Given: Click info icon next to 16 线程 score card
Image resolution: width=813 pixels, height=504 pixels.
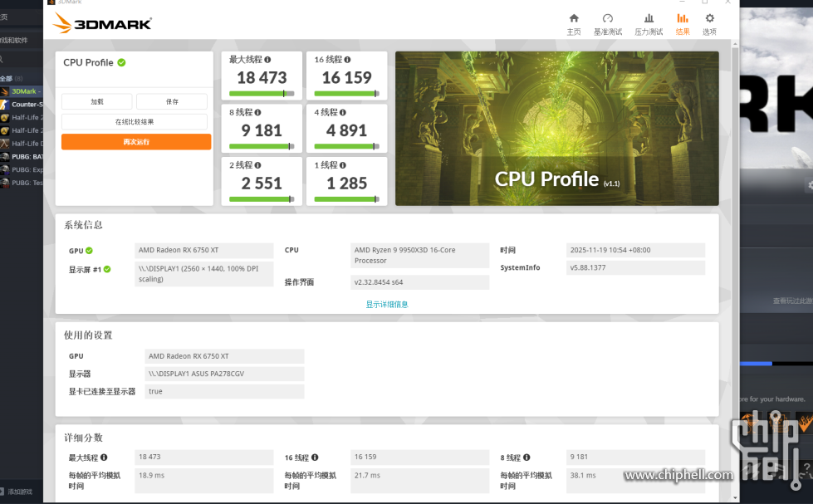Looking at the screenshot, I should pyautogui.click(x=347, y=60).
